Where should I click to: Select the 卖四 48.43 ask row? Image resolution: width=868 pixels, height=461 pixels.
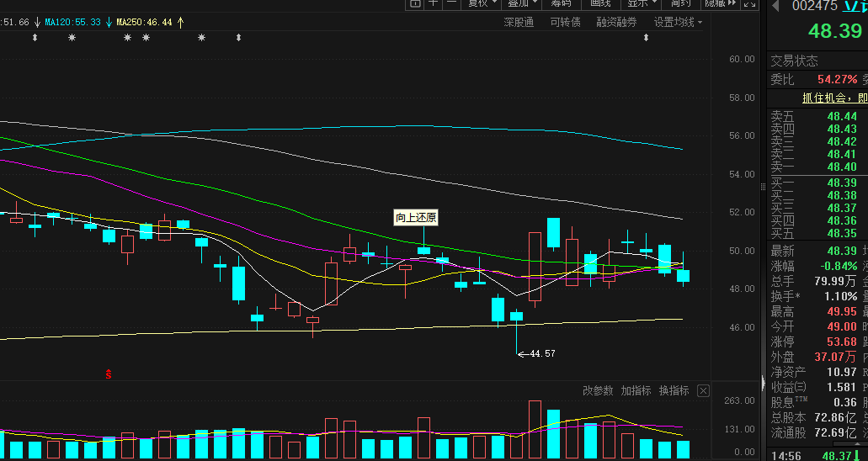(817, 129)
